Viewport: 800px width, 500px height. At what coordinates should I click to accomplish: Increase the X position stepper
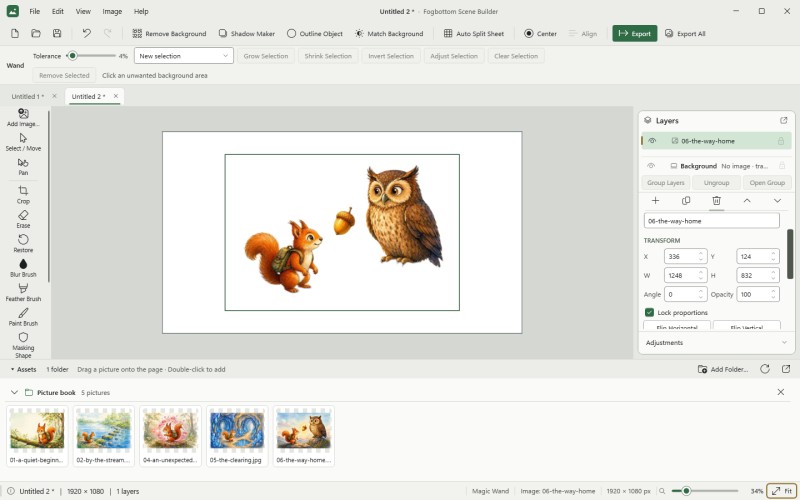(701, 253)
